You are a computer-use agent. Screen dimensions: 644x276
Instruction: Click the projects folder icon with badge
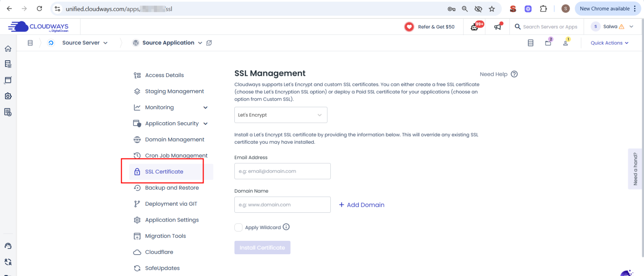548,43
